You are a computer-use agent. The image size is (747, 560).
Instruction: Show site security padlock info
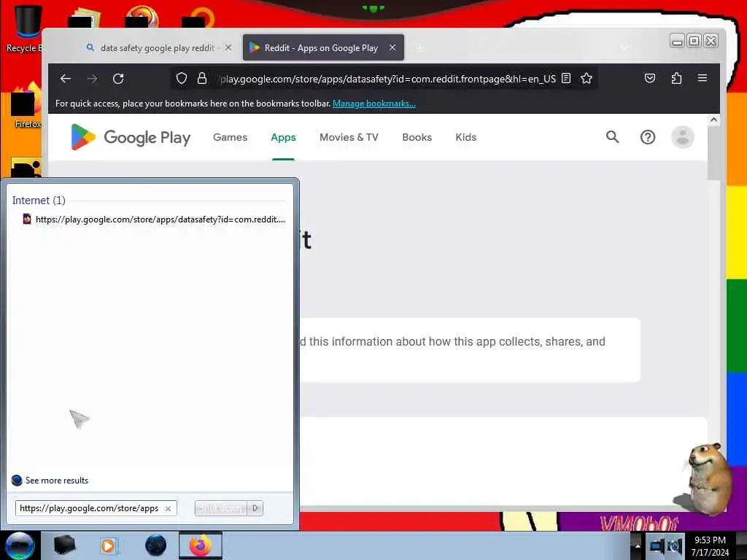[202, 78]
